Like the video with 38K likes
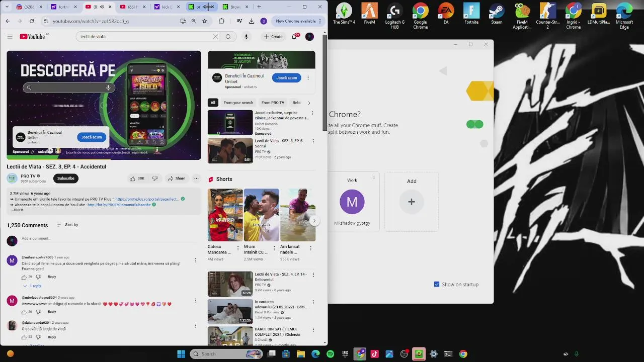644x362 pixels. pos(137,178)
